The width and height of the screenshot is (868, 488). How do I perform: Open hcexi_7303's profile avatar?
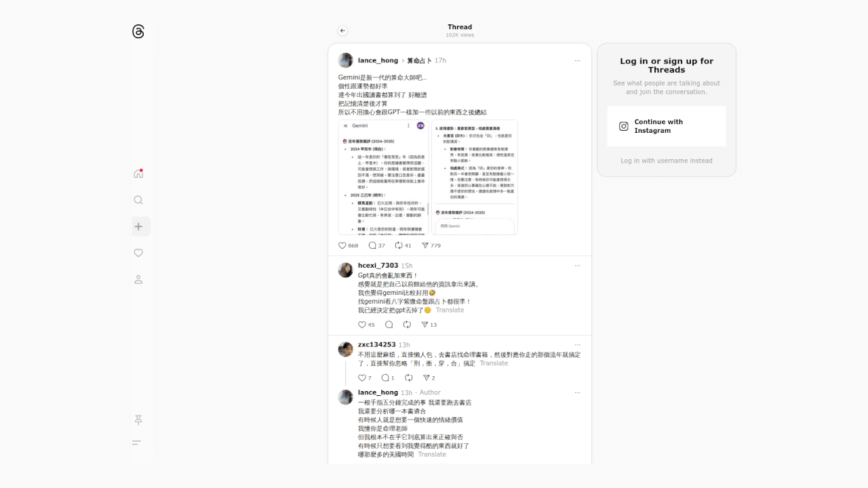coord(346,270)
